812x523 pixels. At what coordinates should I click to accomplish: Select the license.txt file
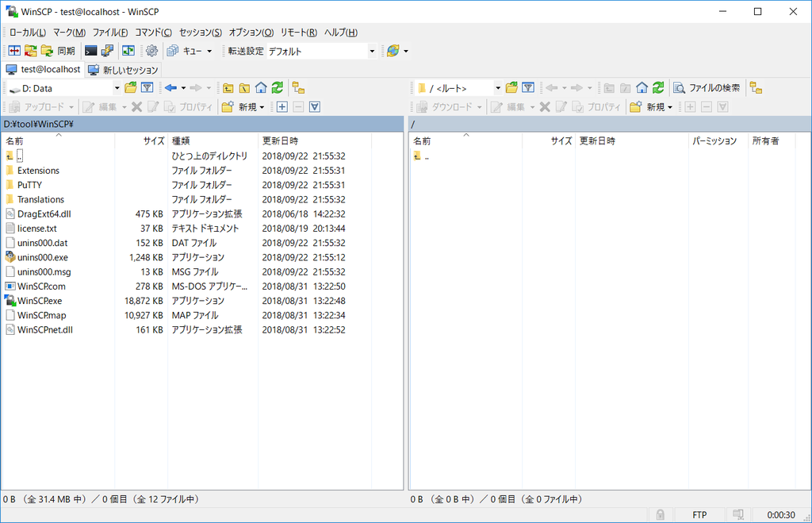tap(36, 229)
